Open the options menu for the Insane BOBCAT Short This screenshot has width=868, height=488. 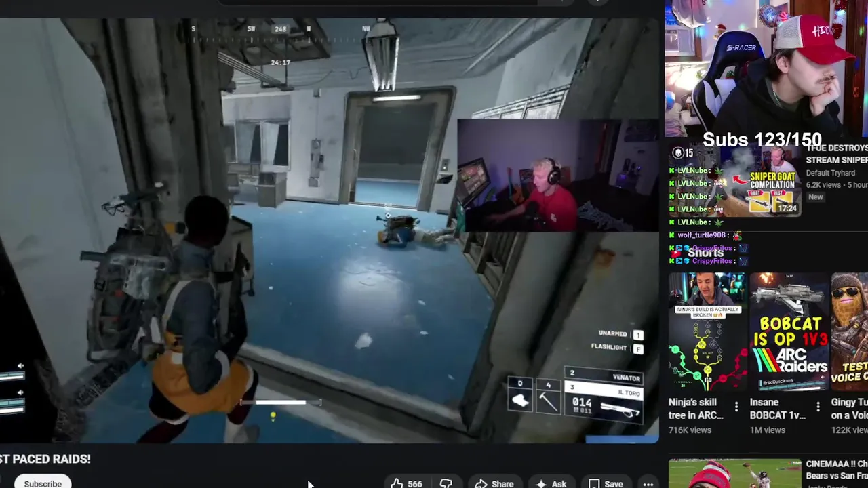point(818,407)
